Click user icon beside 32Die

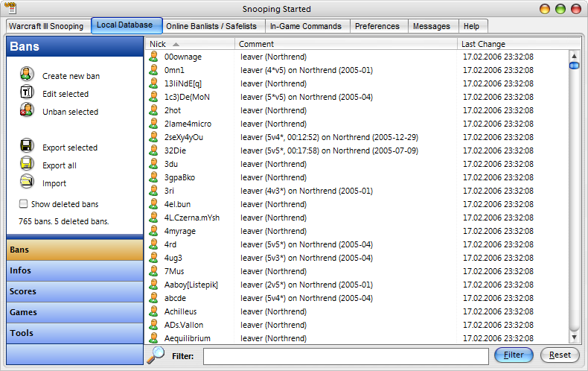[x=153, y=150]
